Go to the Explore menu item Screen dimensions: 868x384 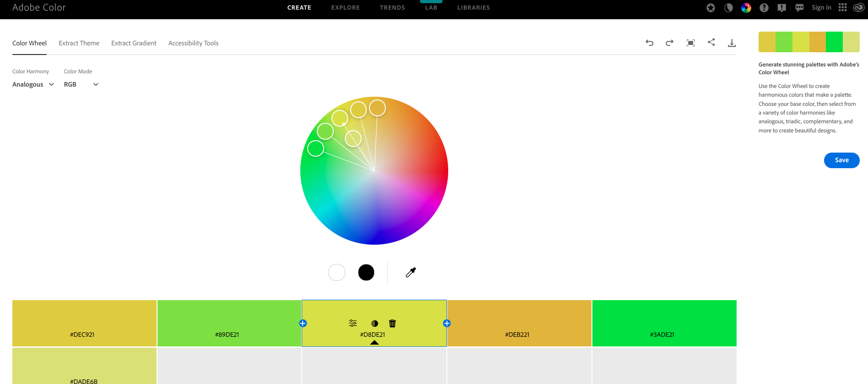(345, 8)
